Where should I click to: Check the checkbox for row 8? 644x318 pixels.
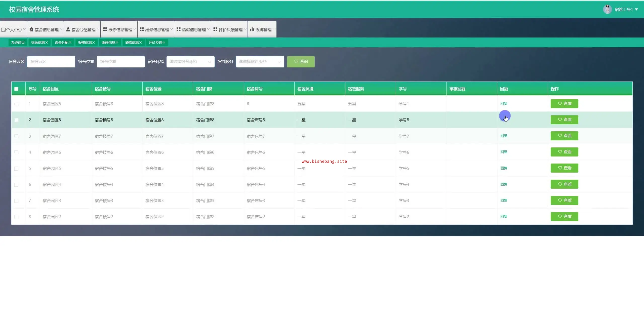(16, 217)
